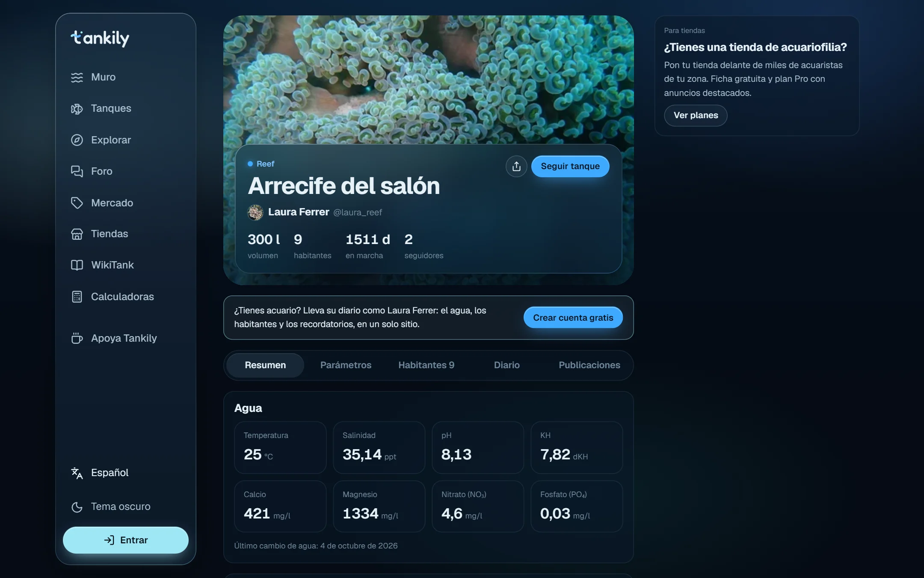The height and width of the screenshot is (578, 924).
Task: Click the 1511 d en marcha stat
Action: pos(368,246)
